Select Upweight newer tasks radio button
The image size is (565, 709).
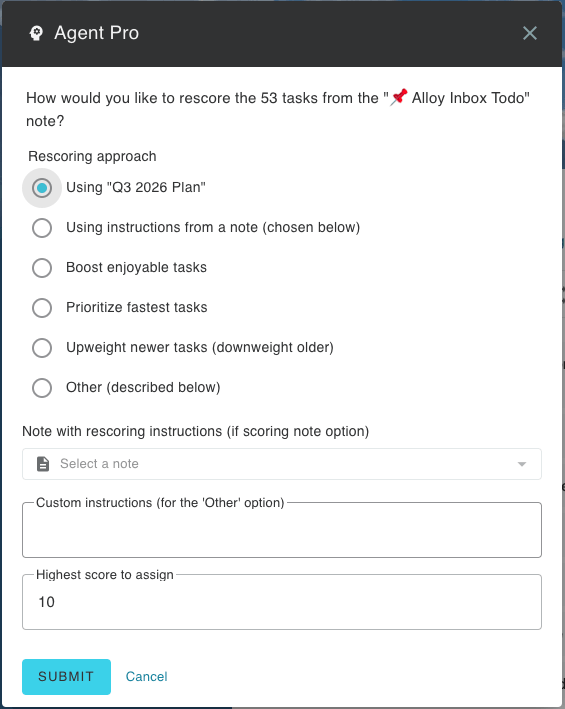click(x=42, y=348)
